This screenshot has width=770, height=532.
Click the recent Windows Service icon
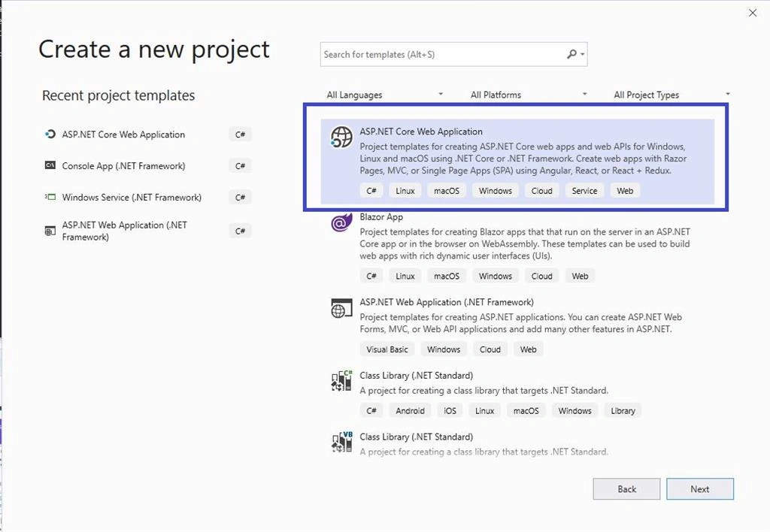click(50, 197)
